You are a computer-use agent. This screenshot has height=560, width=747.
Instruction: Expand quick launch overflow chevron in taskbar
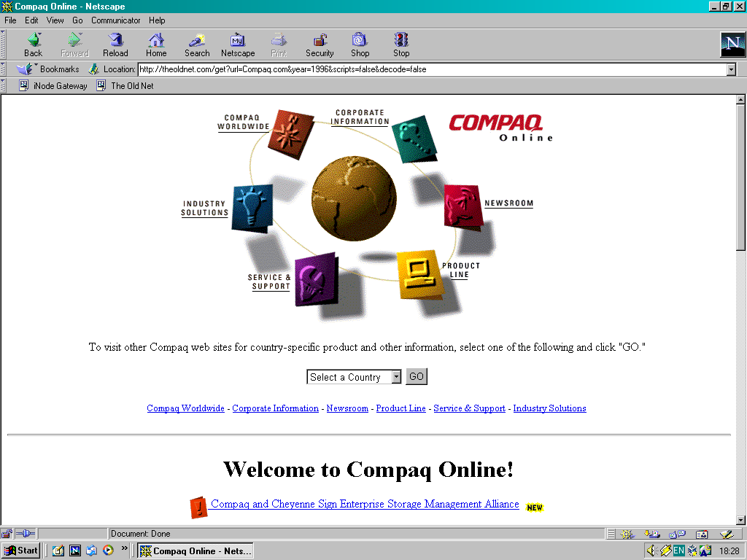click(124, 548)
